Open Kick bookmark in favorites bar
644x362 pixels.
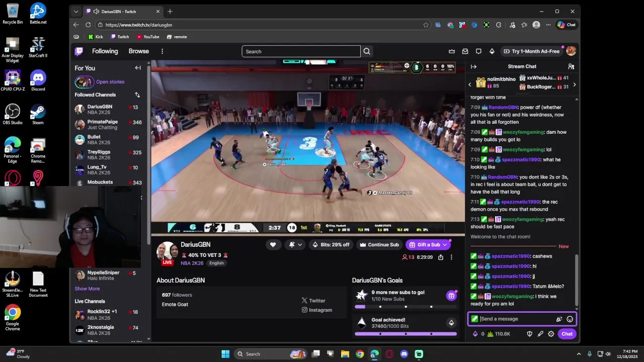[x=95, y=37]
